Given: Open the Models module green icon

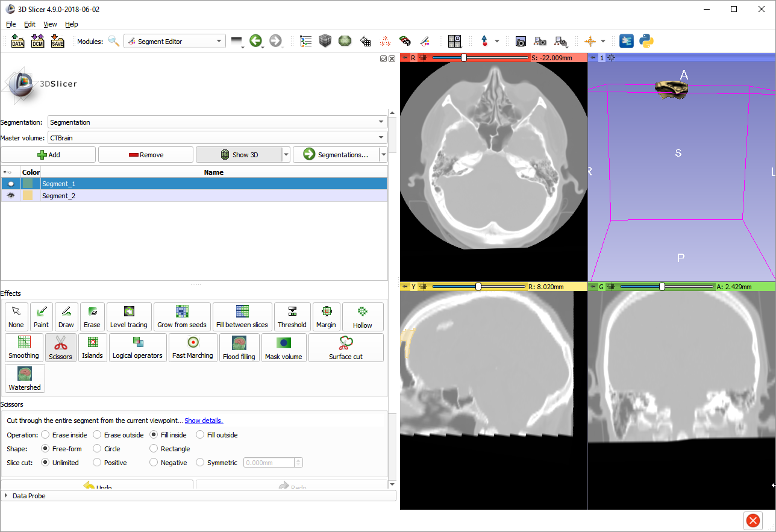Looking at the screenshot, I should pos(345,41).
